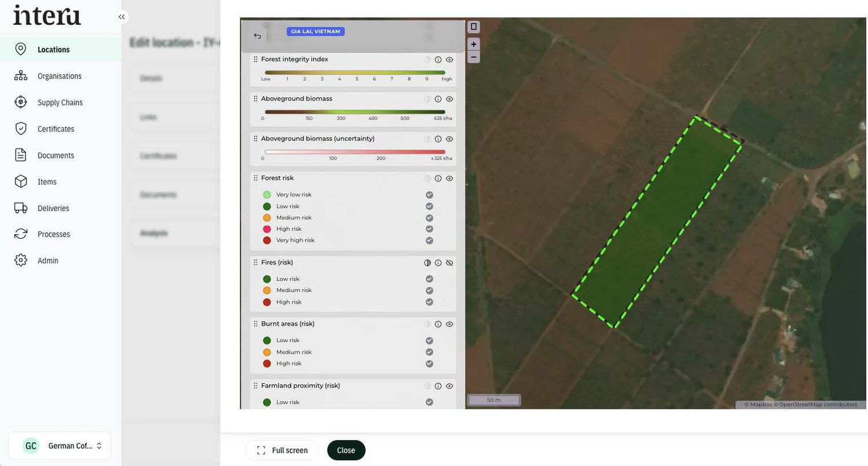Zoom in on the map

coord(473,44)
